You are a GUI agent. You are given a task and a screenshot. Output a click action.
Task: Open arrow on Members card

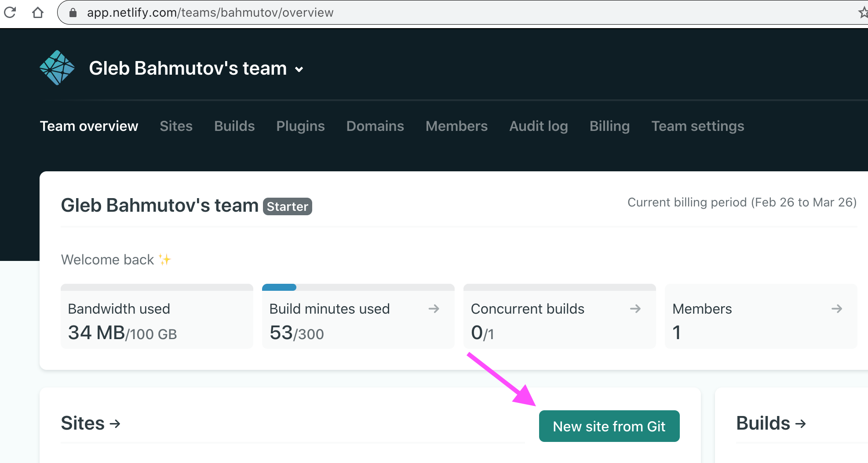click(836, 309)
